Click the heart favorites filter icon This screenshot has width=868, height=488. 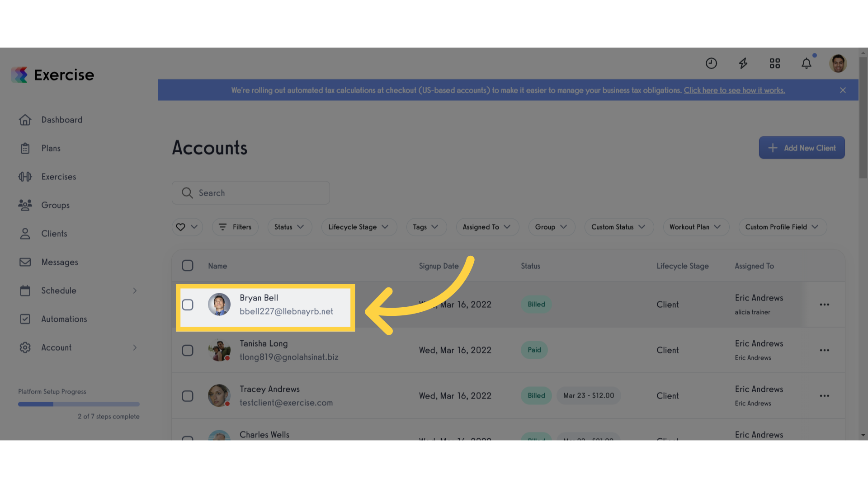[x=181, y=227]
